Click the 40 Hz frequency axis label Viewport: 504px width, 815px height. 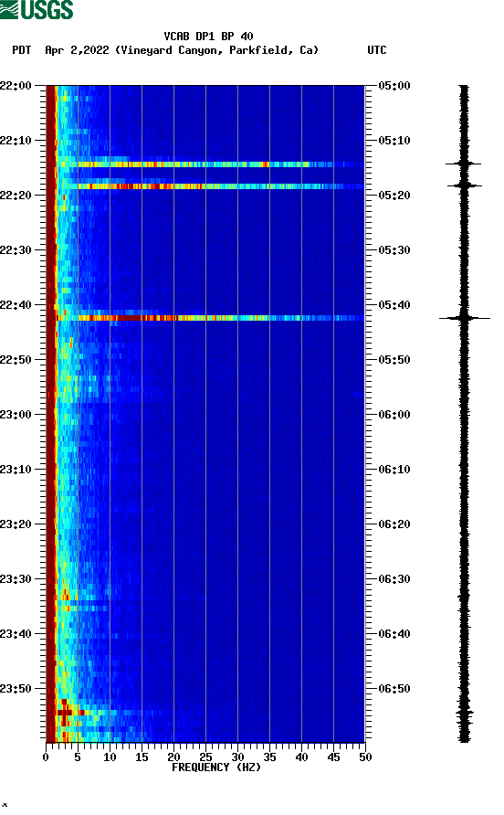click(x=302, y=757)
